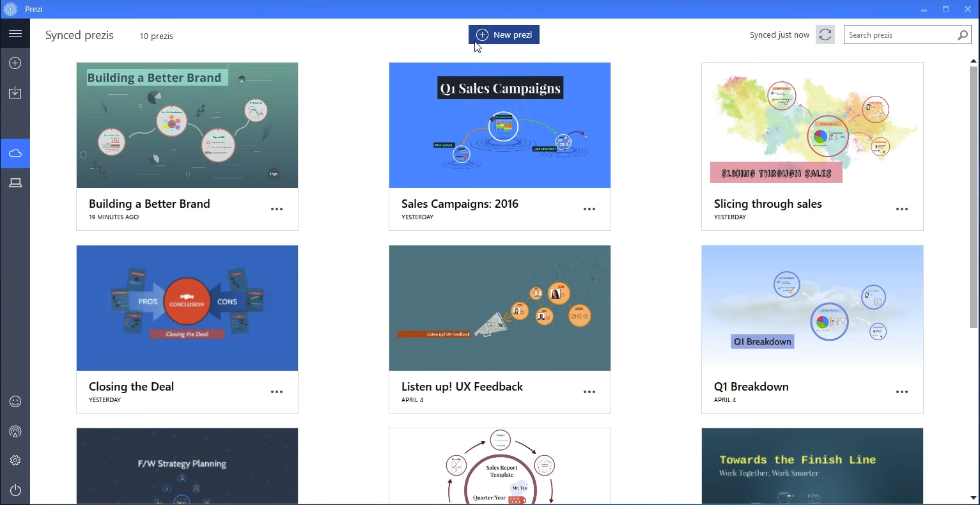Open the Q1 Breakdown cloud thumbnail
The width and height of the screenshot is (980, 505).
coord(813,308)
